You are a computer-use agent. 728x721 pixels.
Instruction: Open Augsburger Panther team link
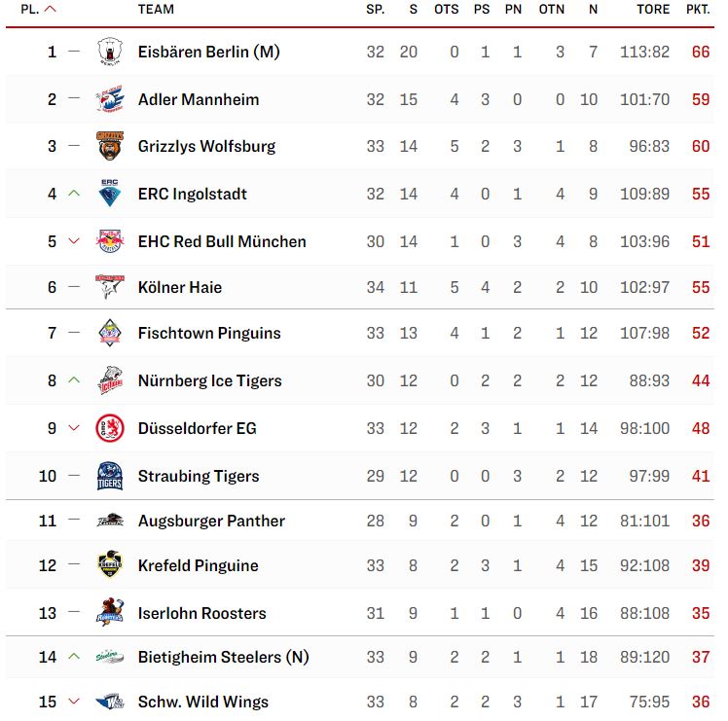211,521
